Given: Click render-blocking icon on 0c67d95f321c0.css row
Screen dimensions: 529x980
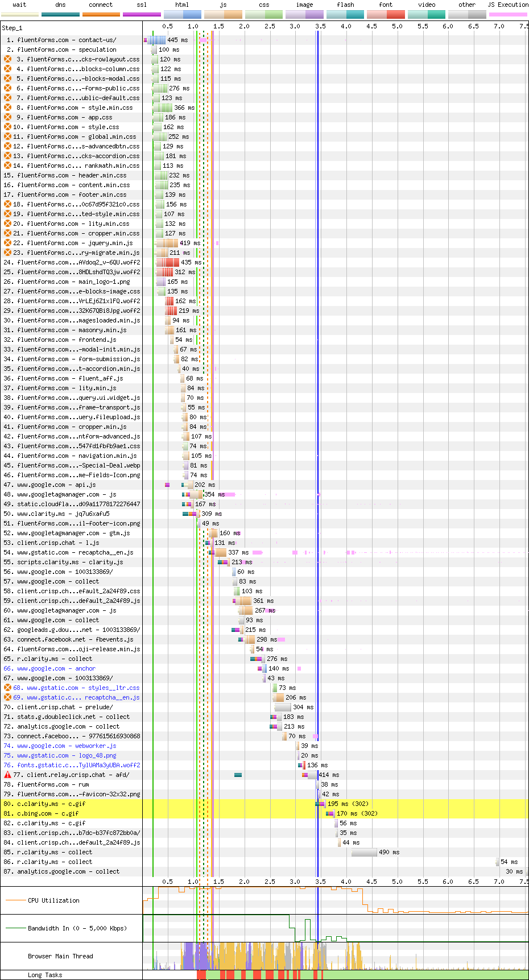Looking at the screenshot, I should 7,204.
